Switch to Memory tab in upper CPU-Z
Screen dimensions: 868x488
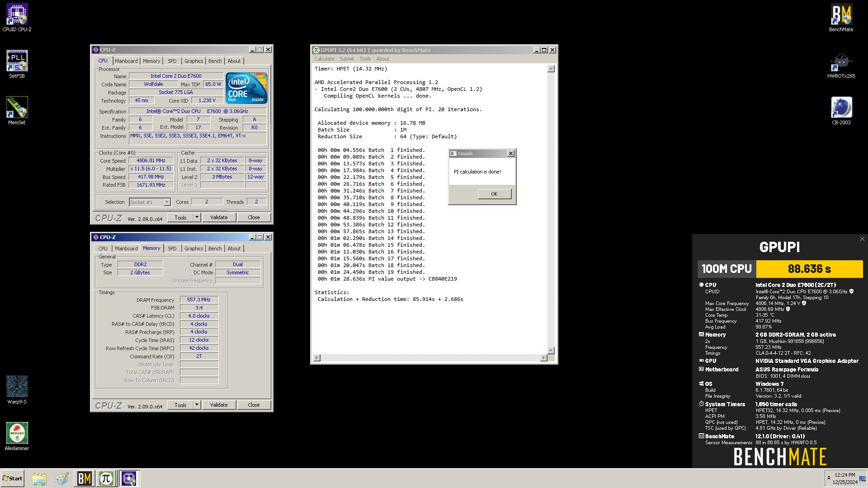pos(151,61)
